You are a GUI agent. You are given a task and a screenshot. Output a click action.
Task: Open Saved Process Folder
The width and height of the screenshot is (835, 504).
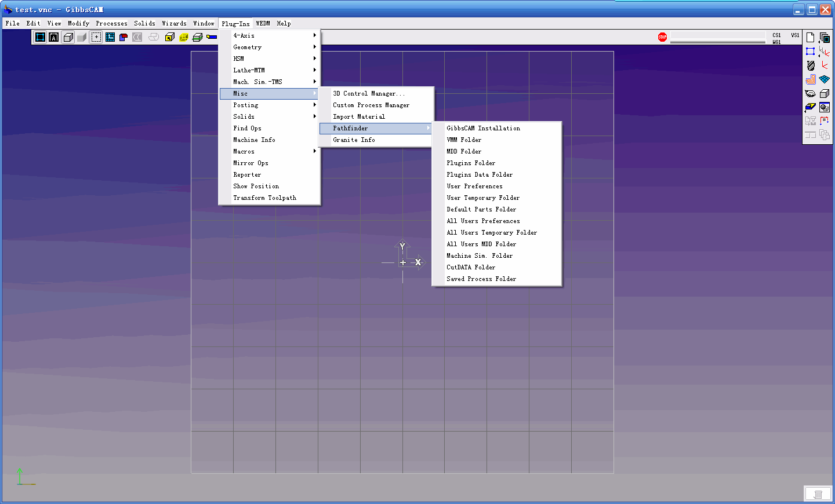click(497, 279)
